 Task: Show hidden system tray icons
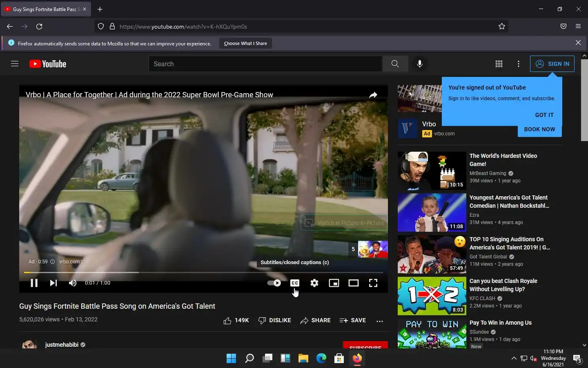click(514, 358)
